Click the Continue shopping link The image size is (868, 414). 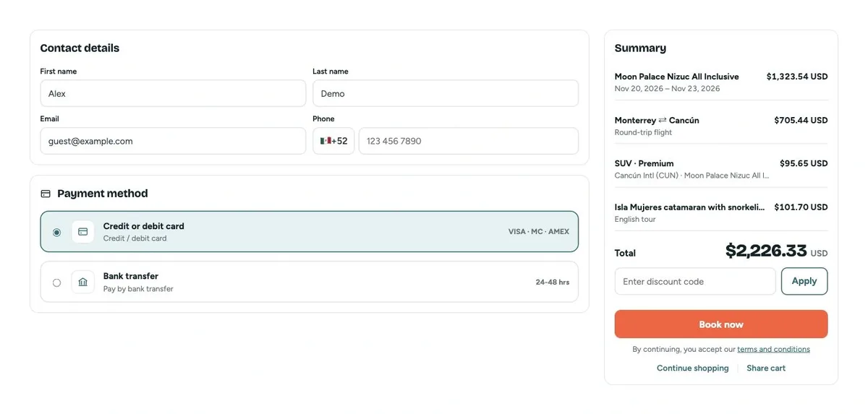(x=693, y=368)
